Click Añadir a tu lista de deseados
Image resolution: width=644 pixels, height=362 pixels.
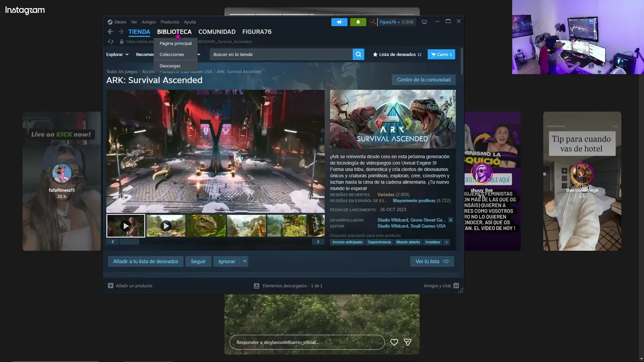146,261
